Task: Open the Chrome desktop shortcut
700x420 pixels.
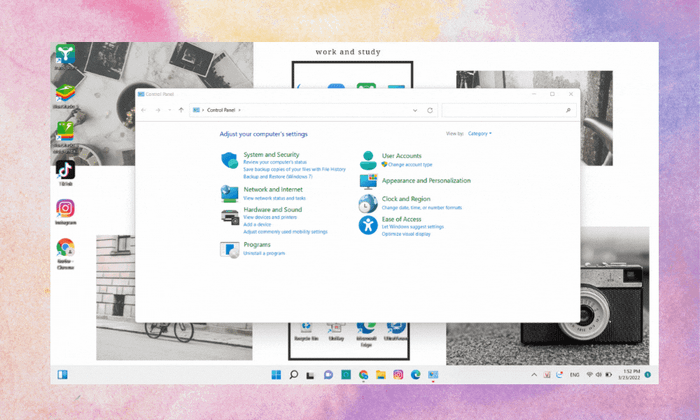Action: pos(65,254)
